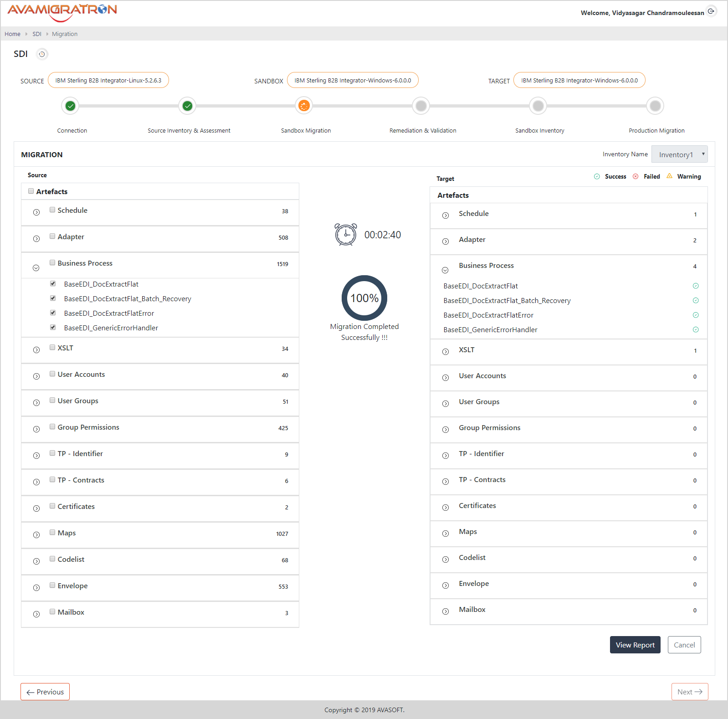Expand the target Schedule row
728x719 pixels.
(x=446, y=216)
